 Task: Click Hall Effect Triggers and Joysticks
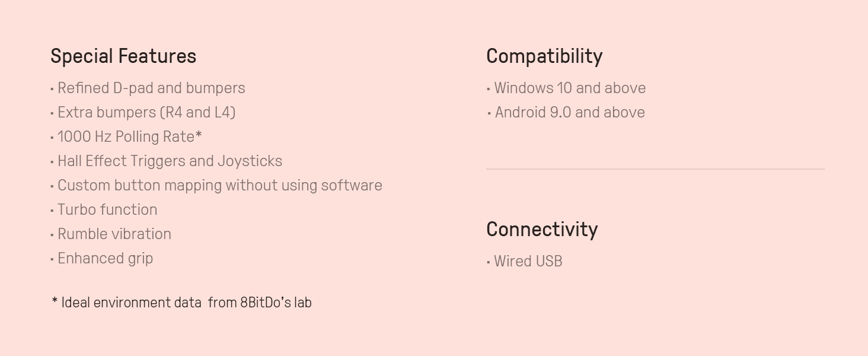pyautogui.click(x=170, y=161)
